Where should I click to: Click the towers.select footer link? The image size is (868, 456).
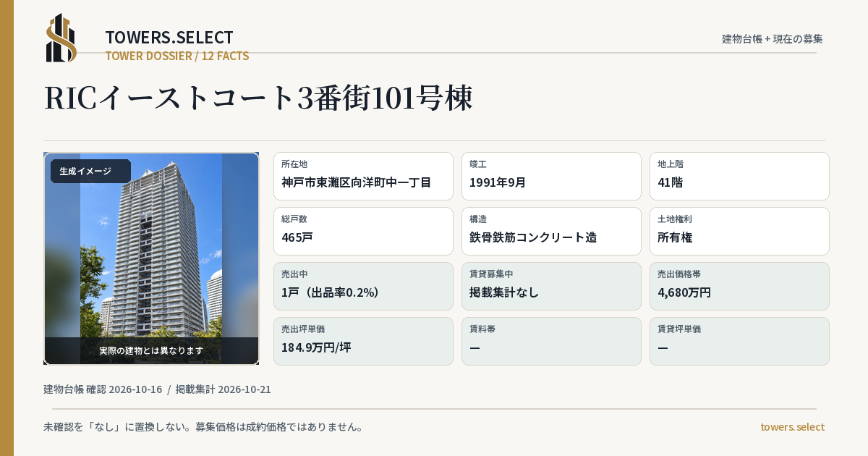click(x=792, y=427)
